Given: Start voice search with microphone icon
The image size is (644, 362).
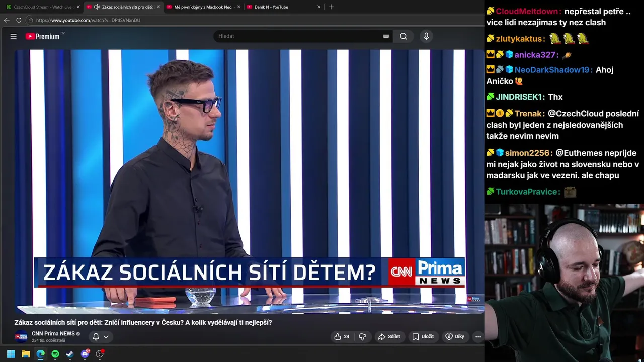Looking at the screenshot, I should coord(426,36).
